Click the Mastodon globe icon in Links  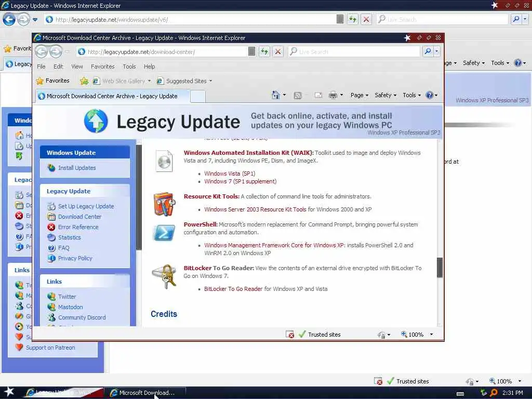click(51, 307)
